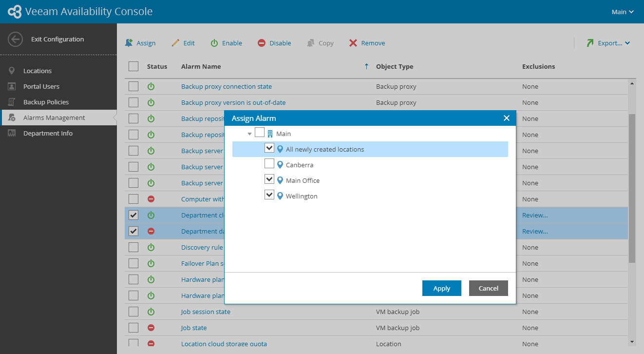The height and width of the screenshot is (354, 644).
Task: Uncheck the Wellington checkbox
Action: pos(269,195)
